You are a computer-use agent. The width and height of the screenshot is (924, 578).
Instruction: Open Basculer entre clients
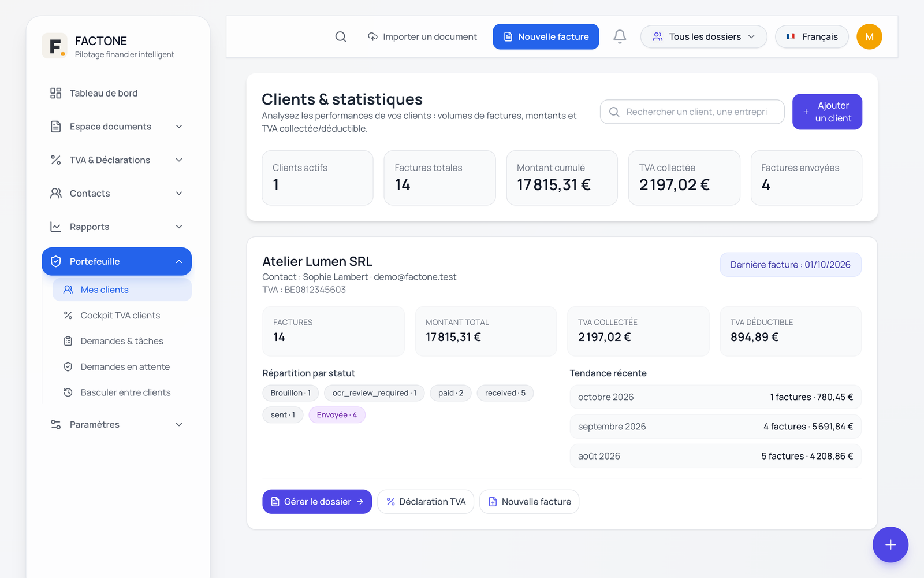click(122, 392)
